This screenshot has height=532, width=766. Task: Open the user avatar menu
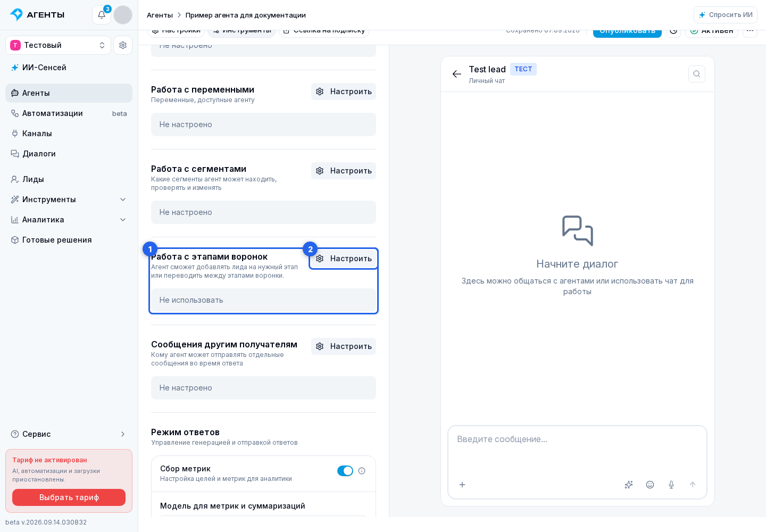[x=123, y=15]
